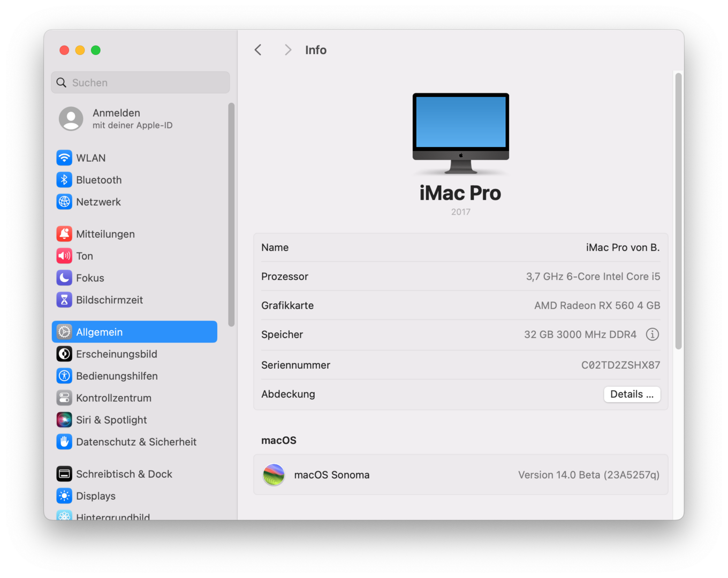Open the Erscheinungsbild sidebar entry
The width and height of the screenshot is (728, 578).
(x=134, y=354)
